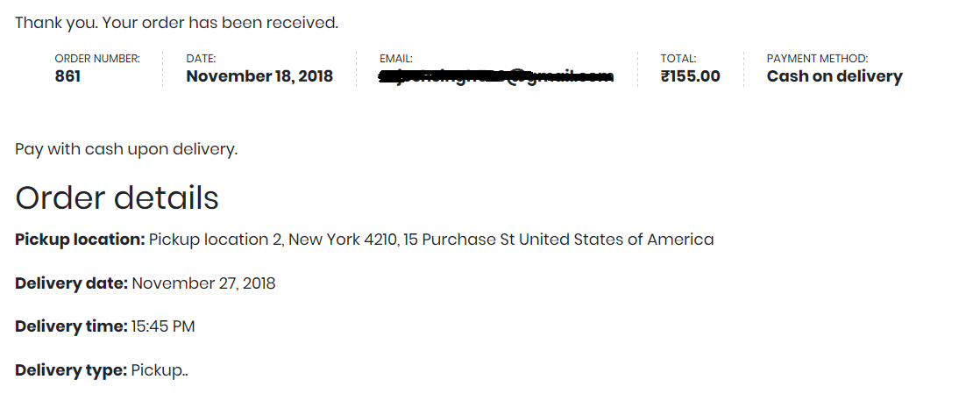The height and width of the screenshot is (394, 980).
Task: Click the delivery date November 27, 2018
Action: pos(203,283)
